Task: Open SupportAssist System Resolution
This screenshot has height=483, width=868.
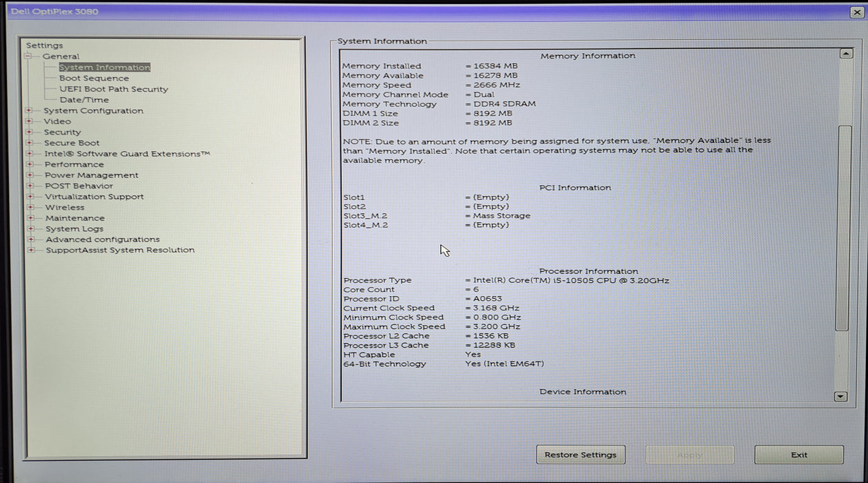Action: point(120,250)
